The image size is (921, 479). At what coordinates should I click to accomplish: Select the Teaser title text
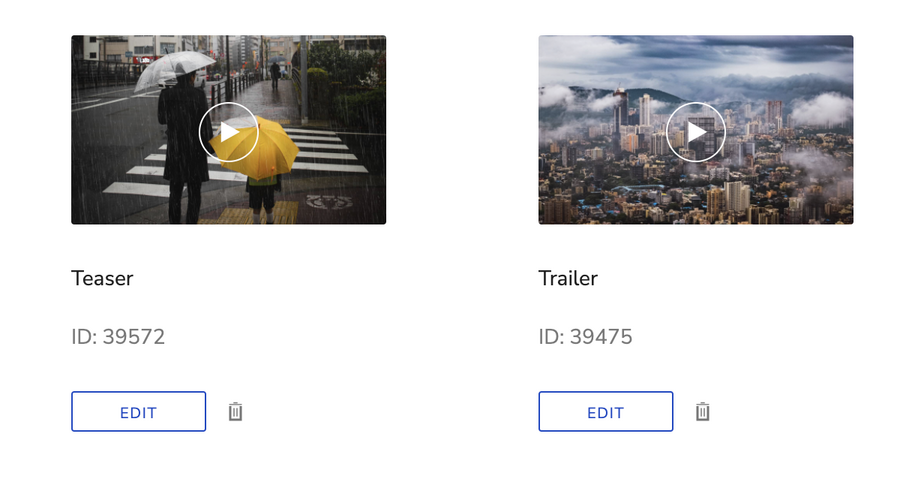click(102, 278)
